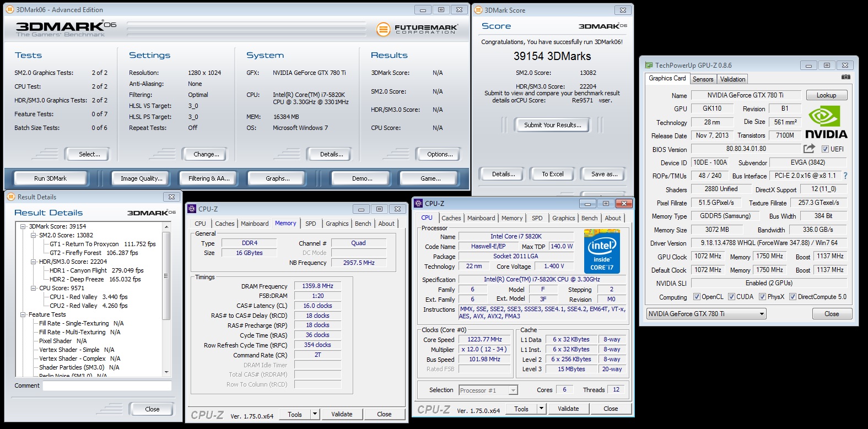Click the BIOS Version field 80.80.34.01.80
The width and height of the screenshot is (868, 429).
coord(746,149)
